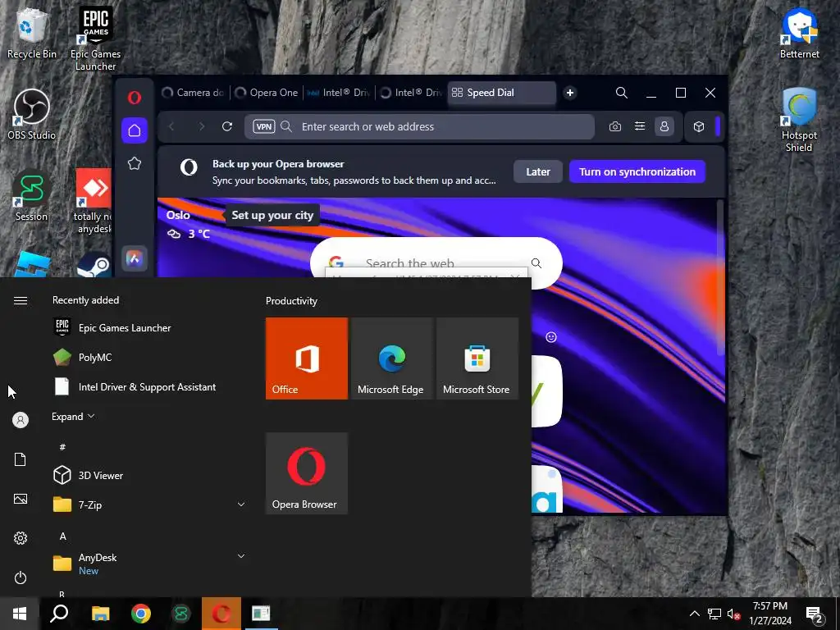This screenshot has height=630, width=840.
Task: Switch to the Camera tab in Opera
Action: pyautogui.click(x=193, y=93)
